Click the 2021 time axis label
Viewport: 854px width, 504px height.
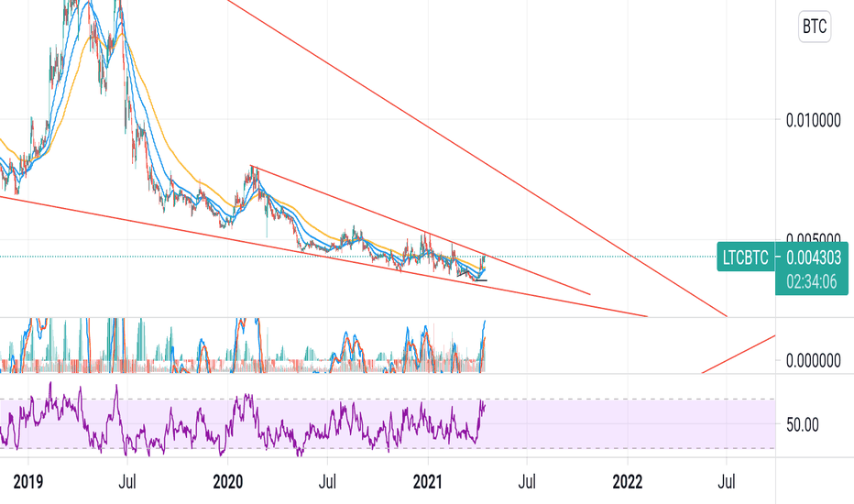click(x=428, y=482)
